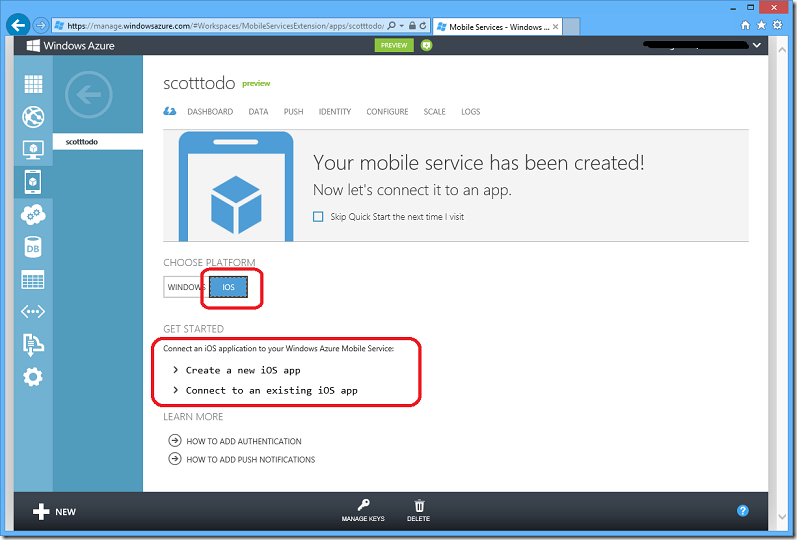797x540 pixels.
Task: Open Cloud Services gear-cloud icon in sidebar
Action: pos(33,215)
